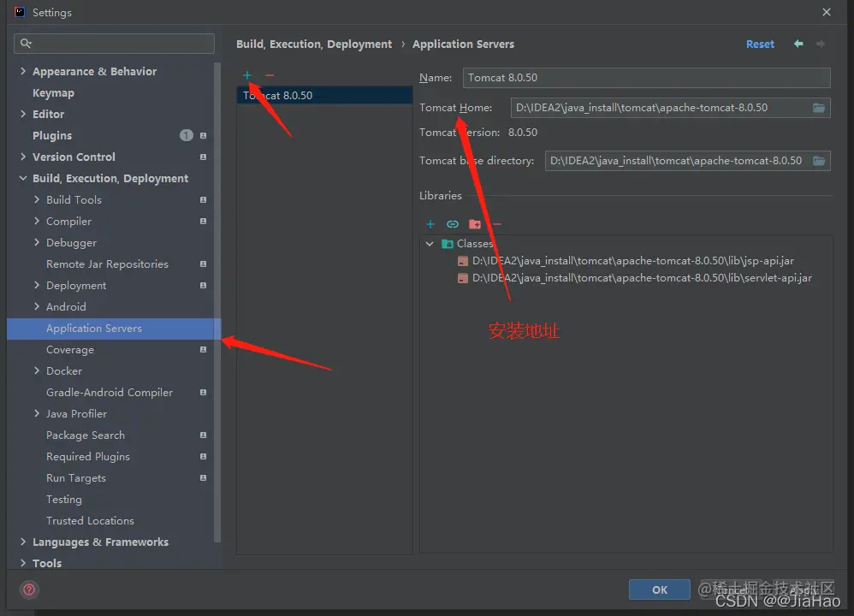Screen dimensions: 854x616
Task: Add a library with the plus icon
Action: [430, 224]
